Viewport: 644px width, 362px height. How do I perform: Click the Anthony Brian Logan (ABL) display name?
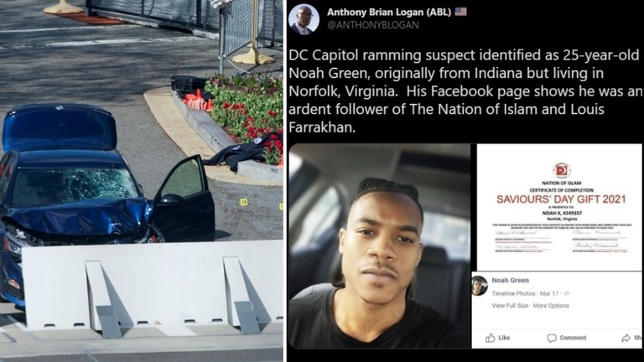(389, 12)
